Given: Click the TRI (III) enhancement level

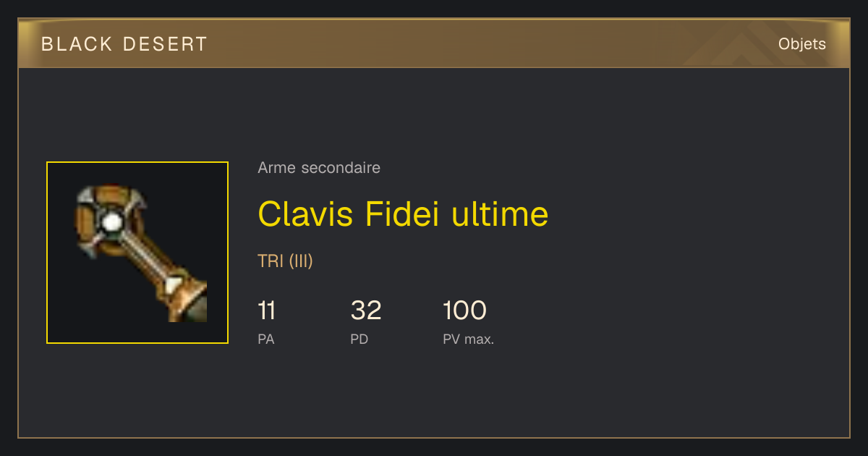Looking at the screenshot, I should 285,261.
